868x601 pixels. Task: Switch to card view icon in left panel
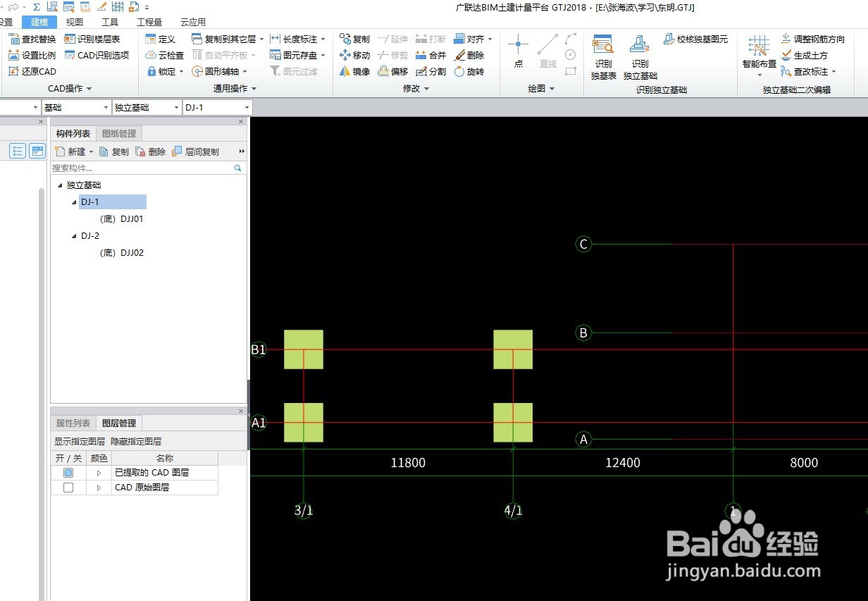click(x=37, y=151)
